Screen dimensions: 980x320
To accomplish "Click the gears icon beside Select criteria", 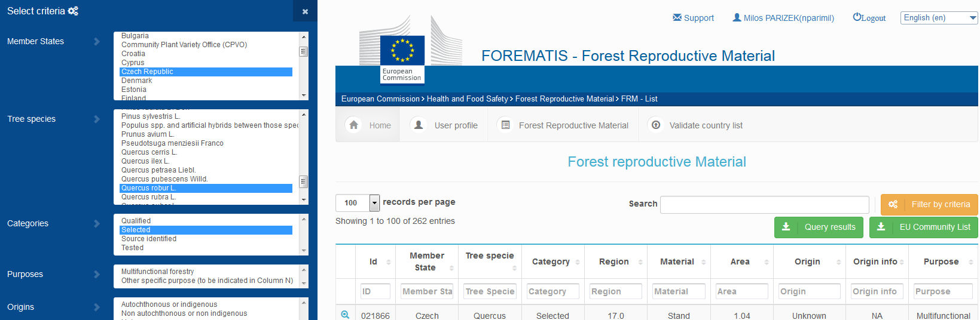I will coord(73,11).
